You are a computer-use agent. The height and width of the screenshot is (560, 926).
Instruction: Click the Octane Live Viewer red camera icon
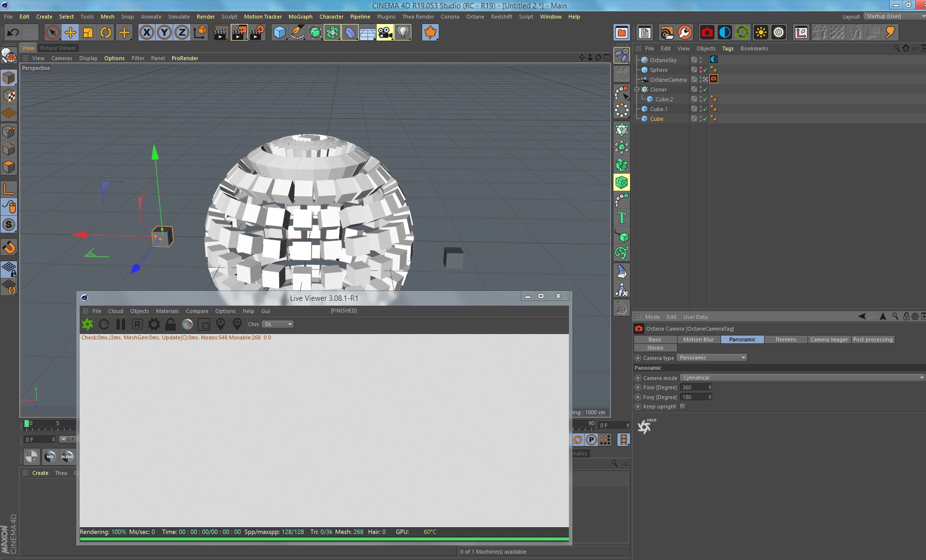pos(707,33)
